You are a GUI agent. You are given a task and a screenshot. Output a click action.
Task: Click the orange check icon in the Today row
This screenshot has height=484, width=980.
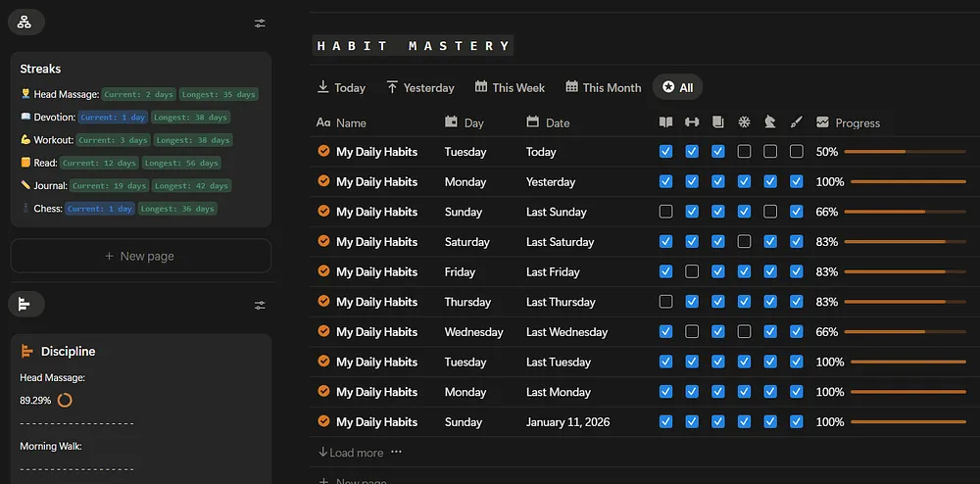[x=323, y=151]
